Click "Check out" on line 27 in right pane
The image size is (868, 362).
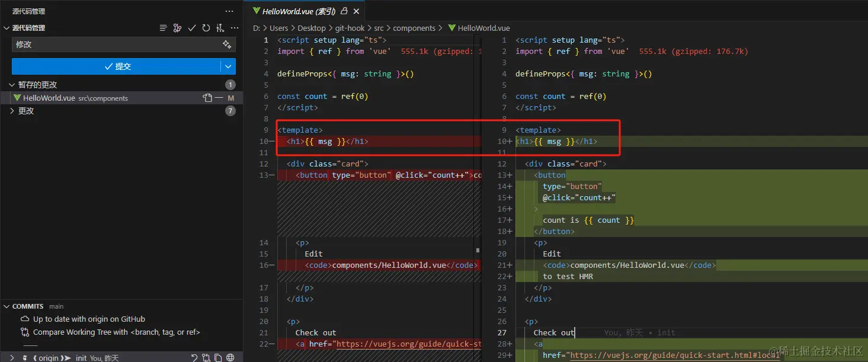click(x=553, y=332)
